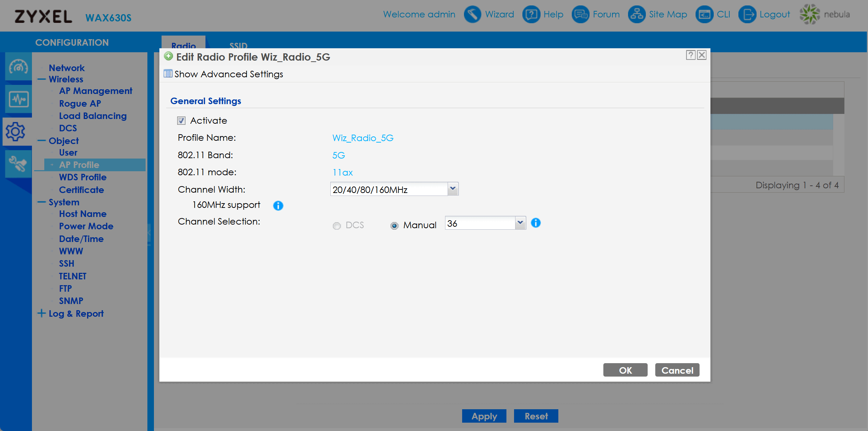The image size is (868, 431).
Task: Click OK to save radio profile
Action: (625, 370)
